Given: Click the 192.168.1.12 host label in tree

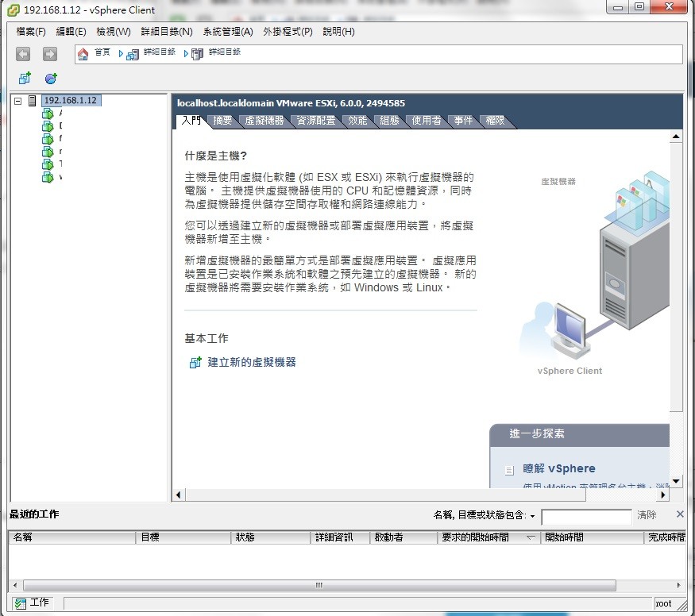Looking at the screenshot, I should [71, 101].
